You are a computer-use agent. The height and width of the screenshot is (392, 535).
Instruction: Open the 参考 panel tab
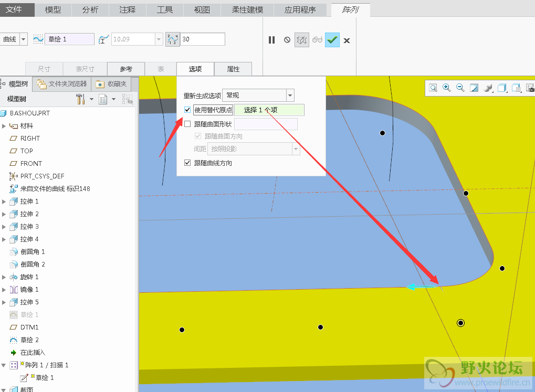click(125, 69)
